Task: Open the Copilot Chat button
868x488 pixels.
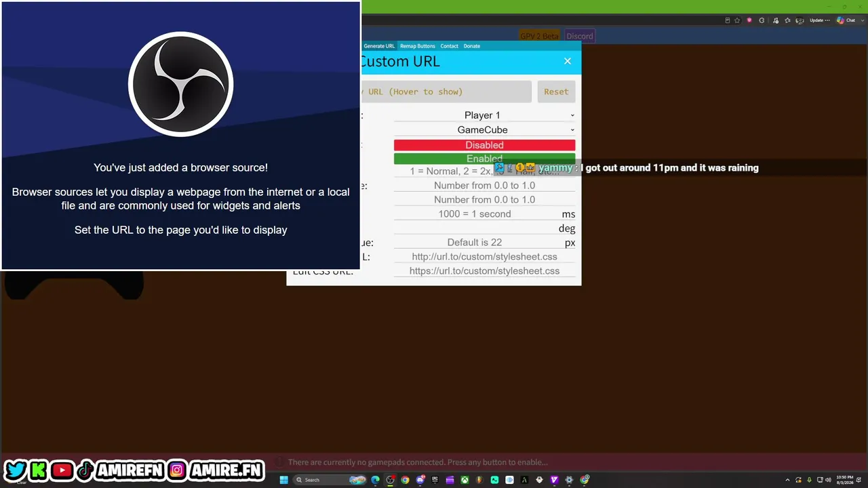Action: point(846,20)
